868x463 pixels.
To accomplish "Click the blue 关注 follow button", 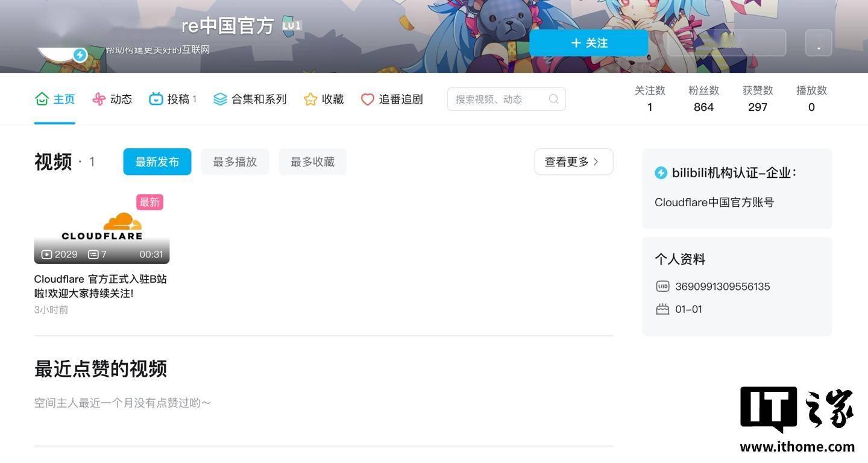I will (x=589, y=43).
